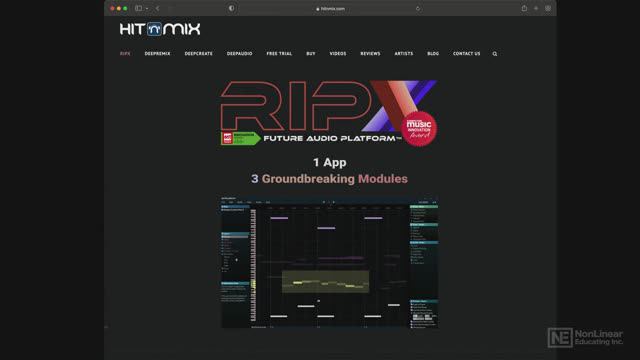Show the tab overview grid icon
This screenshot has height=360, width=640.
click(x=548, y=8)
